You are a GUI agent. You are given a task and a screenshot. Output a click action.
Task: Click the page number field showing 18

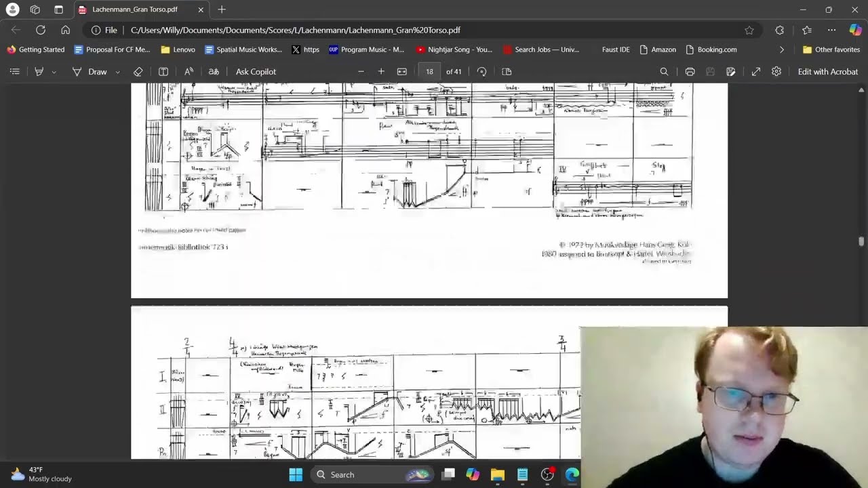[429, 71]
